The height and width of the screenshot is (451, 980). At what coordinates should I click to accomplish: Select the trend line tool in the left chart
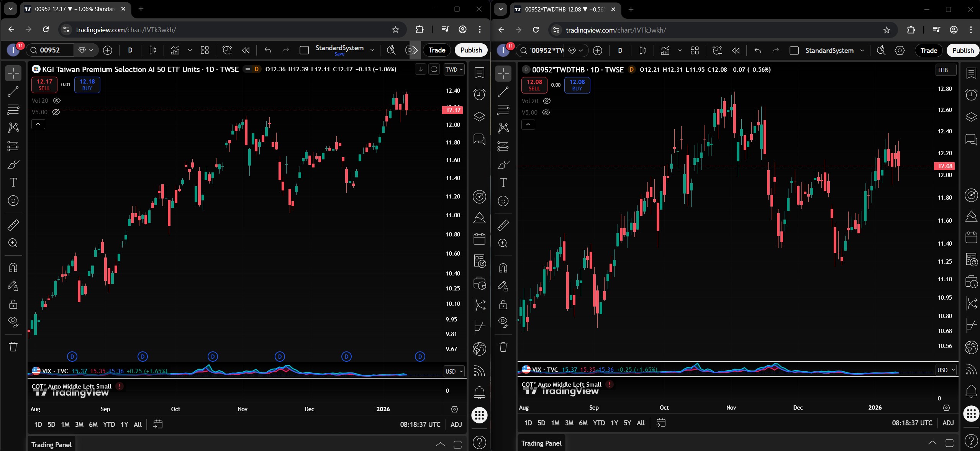pyautogui.click(x=13, y=91)
